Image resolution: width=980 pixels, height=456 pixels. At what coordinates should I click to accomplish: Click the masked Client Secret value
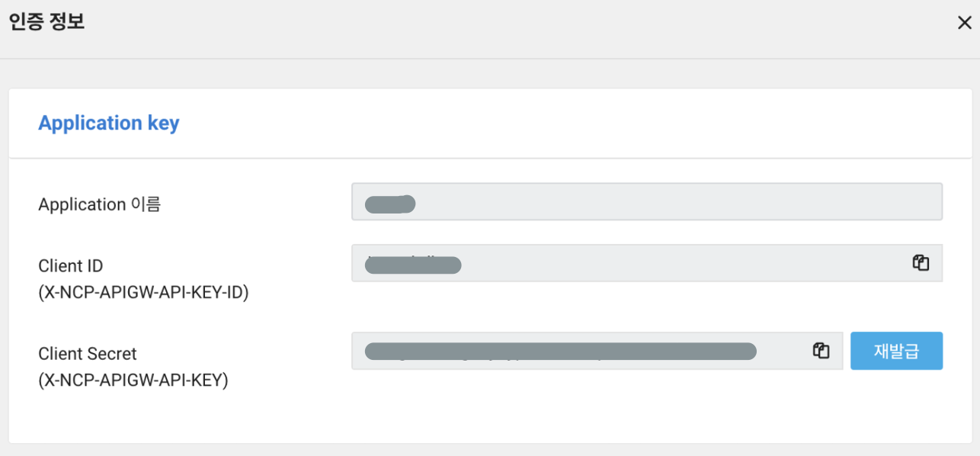tap(561, 351)
